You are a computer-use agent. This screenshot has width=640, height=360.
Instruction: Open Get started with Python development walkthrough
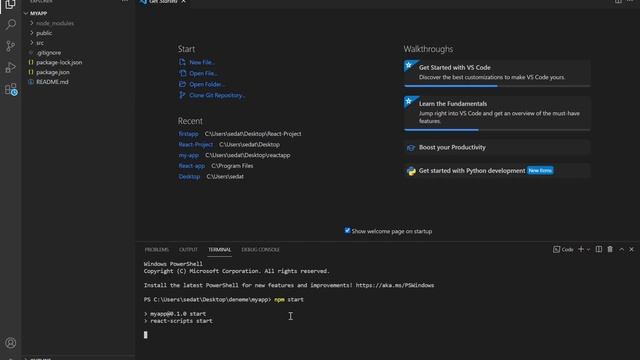pyautogui.click(x=497, y=171)
